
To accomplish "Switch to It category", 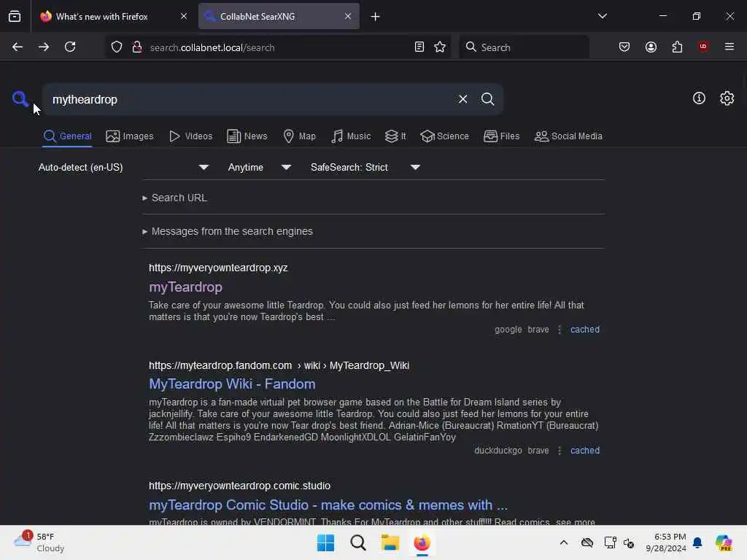I will (x=395, y=136).
